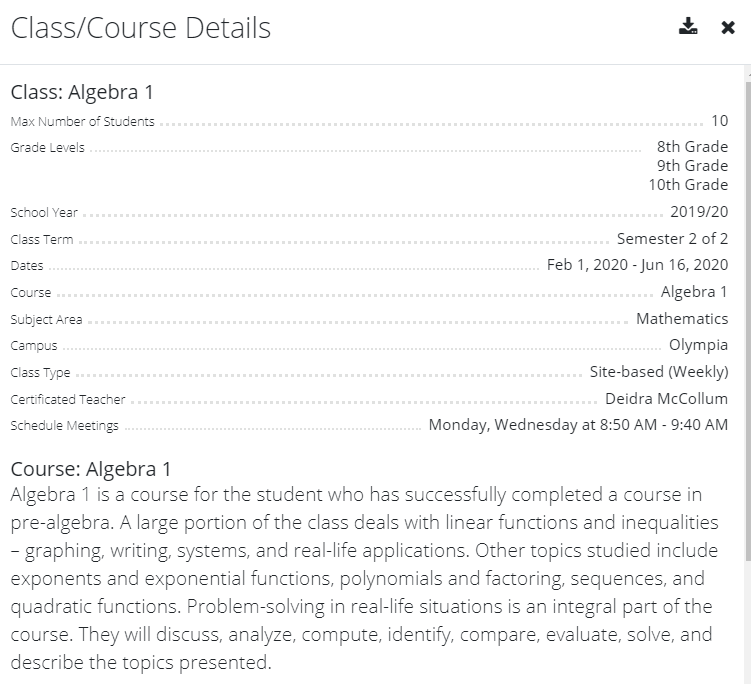This screenshot has height=684, width=751.
Task: Click the download icon in the header
Action: 688,27
